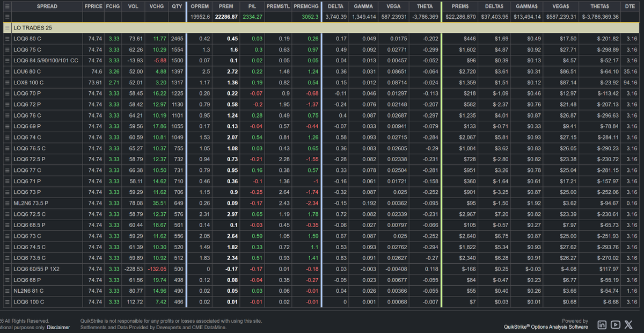The width and height of the screenshot is (644, 333).
Task: Click the GAMMA column header
Action: (364, 6)
